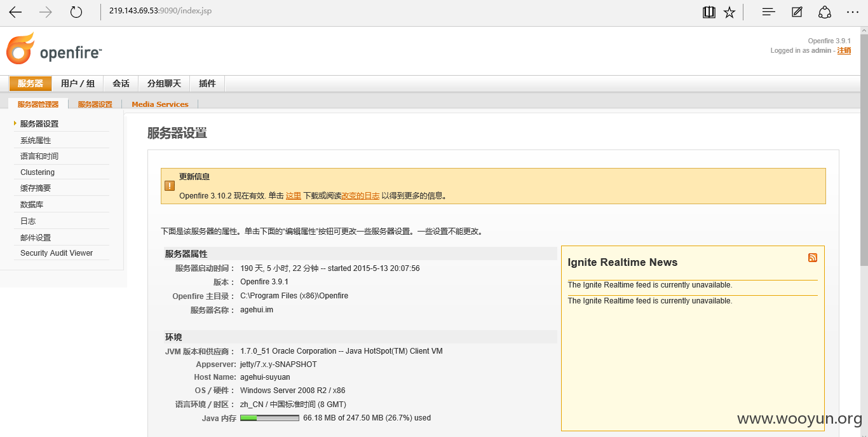The height and width of the screenshot is (437, 868).
Task: Click the Host Name value agehui-suyuan
Action: click(265, 377)
